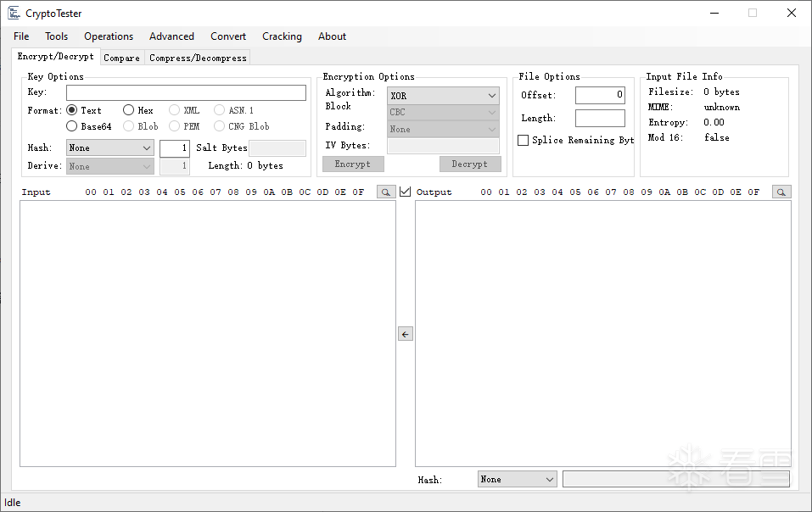The width and height of the screenshot is (812, 512).
Task: Click the left arrow copy-output-to-input button
Action: pos(406,334)
